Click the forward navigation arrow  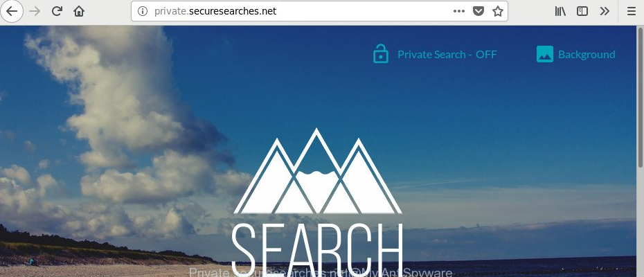[35, 11]
